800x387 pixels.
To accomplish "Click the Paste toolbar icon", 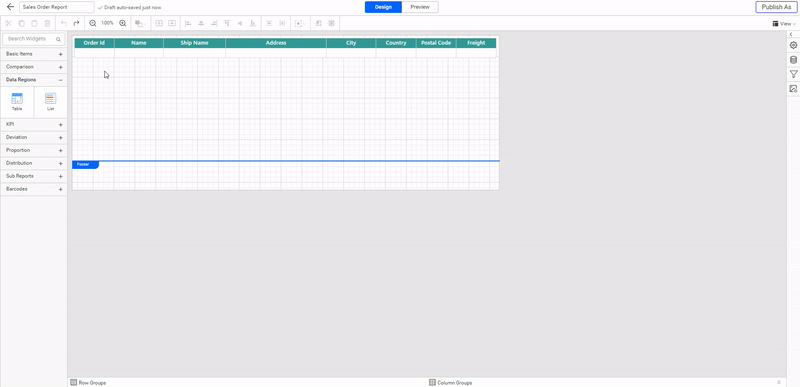I will [34, 23].
